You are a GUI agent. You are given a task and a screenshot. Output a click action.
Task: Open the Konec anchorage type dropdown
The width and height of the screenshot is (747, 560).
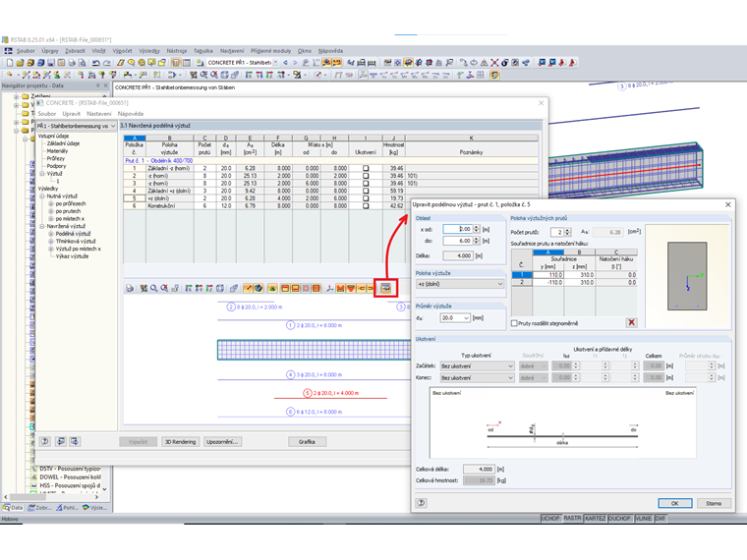coord(477,377)
